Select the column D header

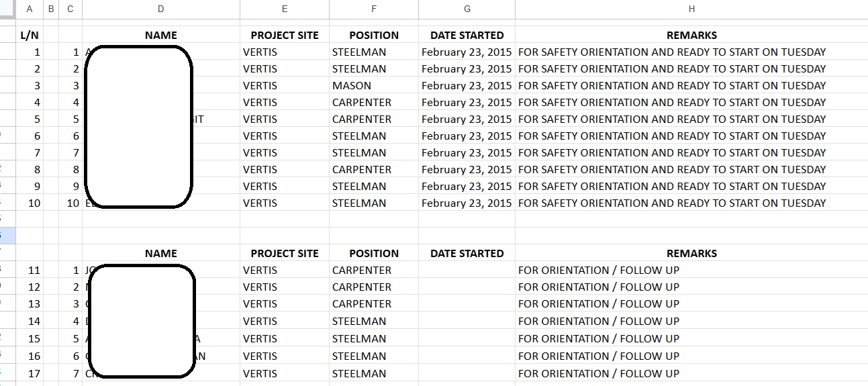[160, 9]
